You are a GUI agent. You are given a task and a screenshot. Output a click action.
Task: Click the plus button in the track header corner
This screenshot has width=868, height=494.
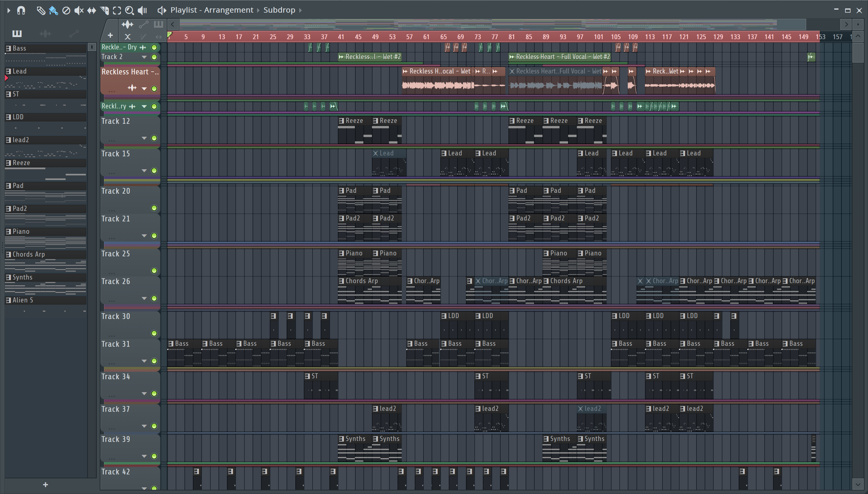click(x=110, y=35)
